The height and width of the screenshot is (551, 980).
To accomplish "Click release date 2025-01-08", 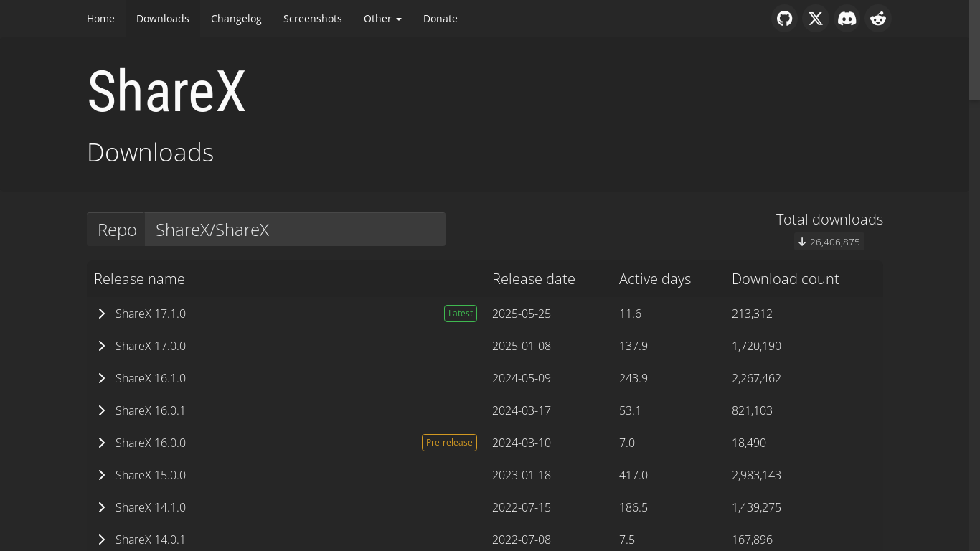I will coord(522,346).
